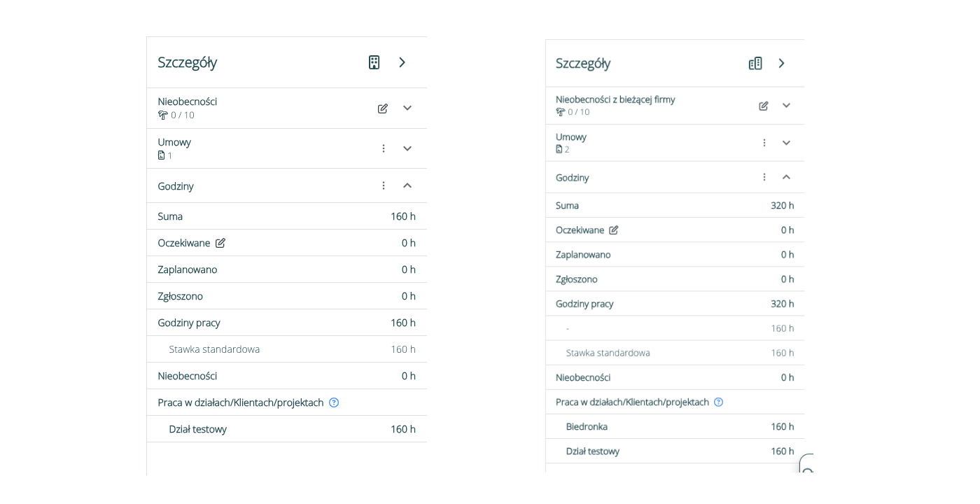This screenshot has width=980, height=504.
Task: Click the single-building icon in the left Szczegóły header
Action: [374, 62]
